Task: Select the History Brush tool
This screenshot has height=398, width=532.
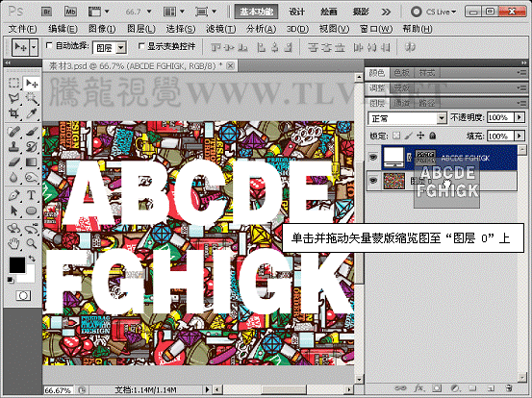Action: click(32, 146)
